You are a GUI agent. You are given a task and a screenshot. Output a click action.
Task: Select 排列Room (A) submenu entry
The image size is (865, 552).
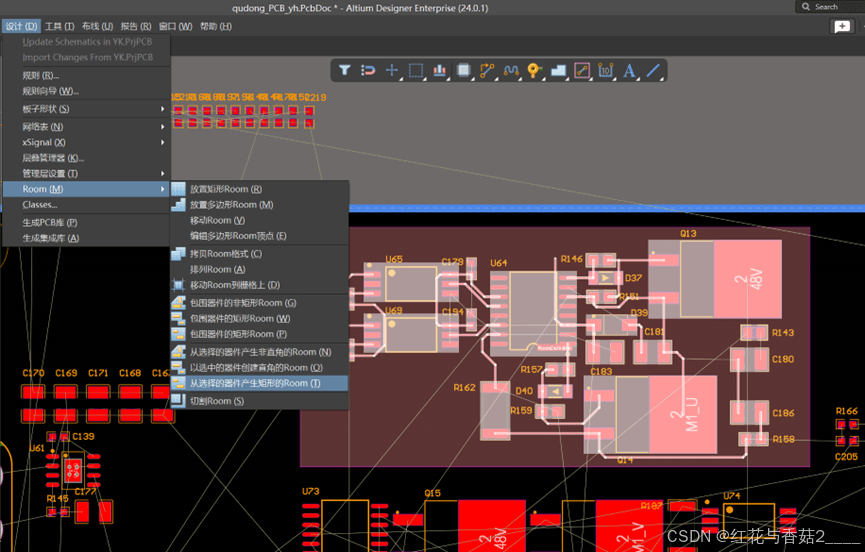(x=260, y=270)
